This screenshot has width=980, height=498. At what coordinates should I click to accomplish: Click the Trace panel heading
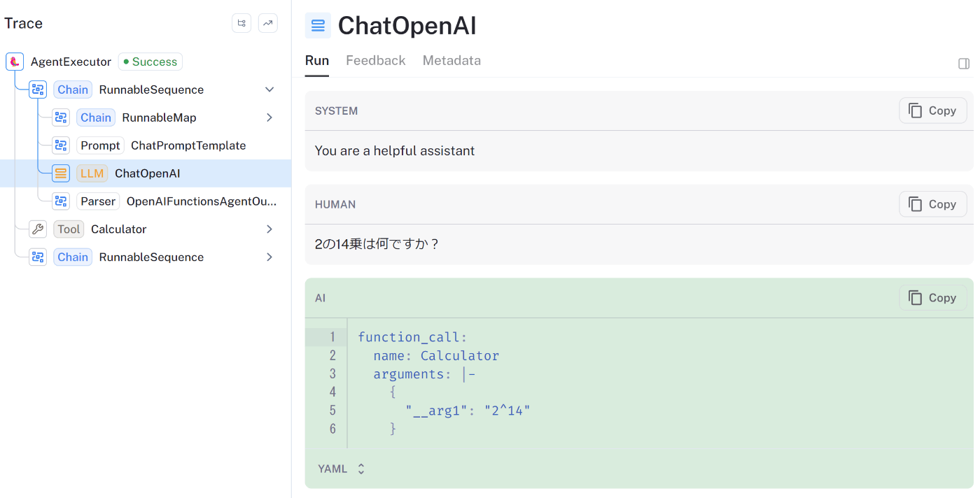pyautogui.click(x=24, y=23)
